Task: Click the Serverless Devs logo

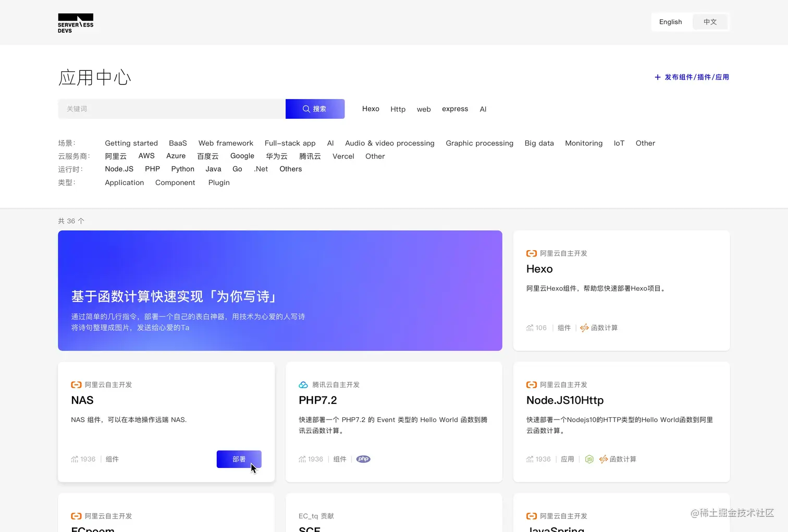Action: (76, 23)
